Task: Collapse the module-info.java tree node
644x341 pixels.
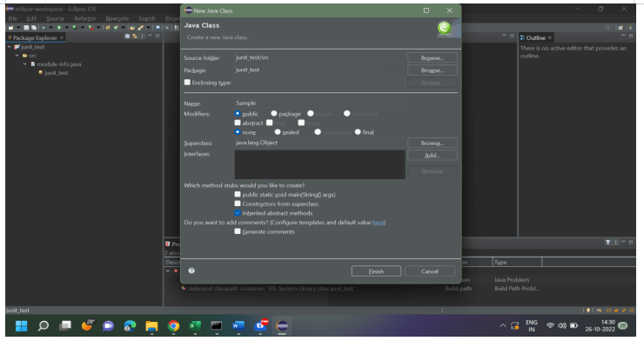Action: pyautogui.click(x=24, y=64)
